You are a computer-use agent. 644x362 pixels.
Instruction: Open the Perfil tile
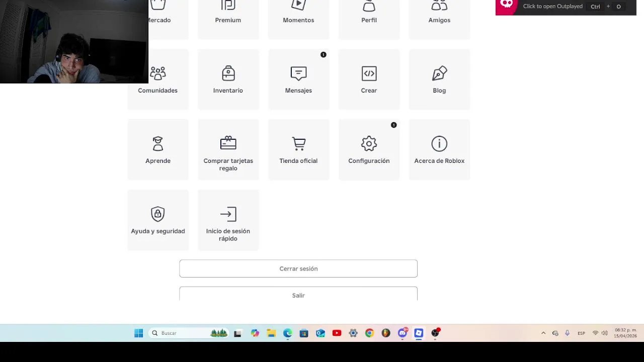tap(369, 19)
